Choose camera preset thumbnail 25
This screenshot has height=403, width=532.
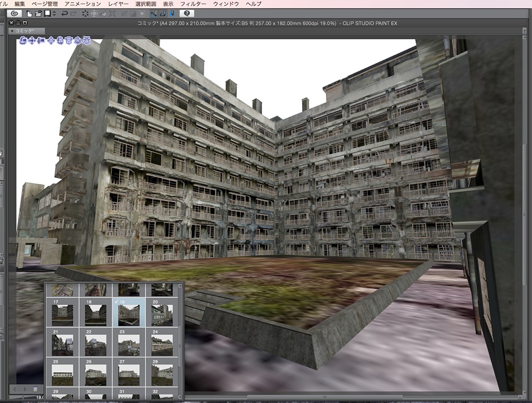[62, 373]
